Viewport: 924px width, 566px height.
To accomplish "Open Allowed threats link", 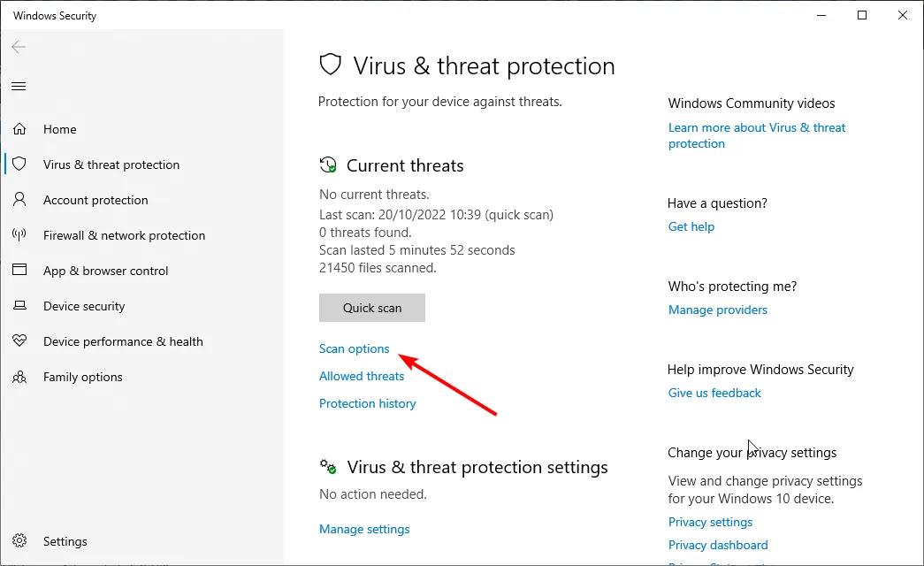I will click(x=362, y=376).
